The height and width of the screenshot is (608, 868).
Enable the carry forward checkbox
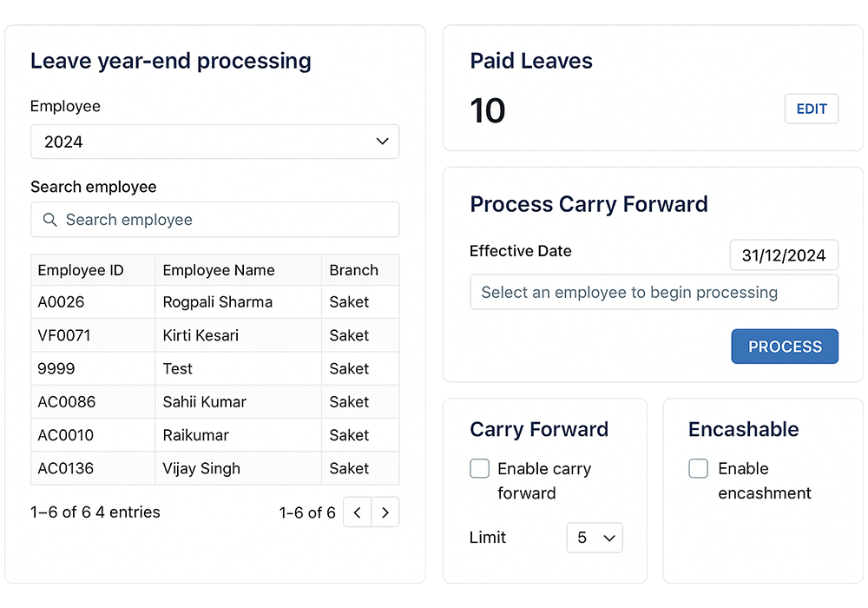pos(479,468)
